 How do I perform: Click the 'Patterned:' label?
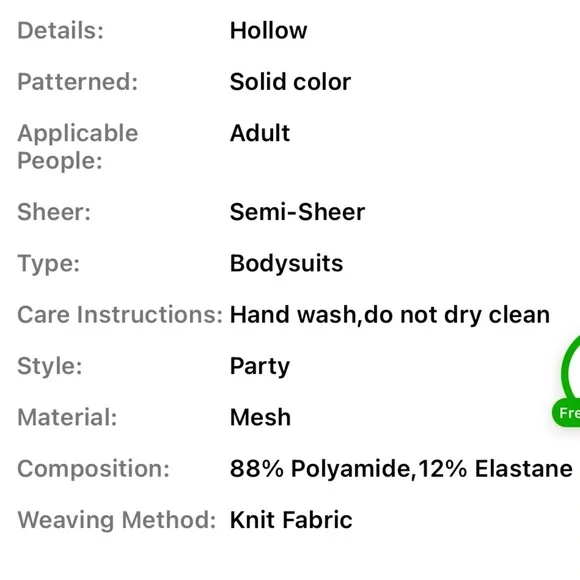pos(78,82)
